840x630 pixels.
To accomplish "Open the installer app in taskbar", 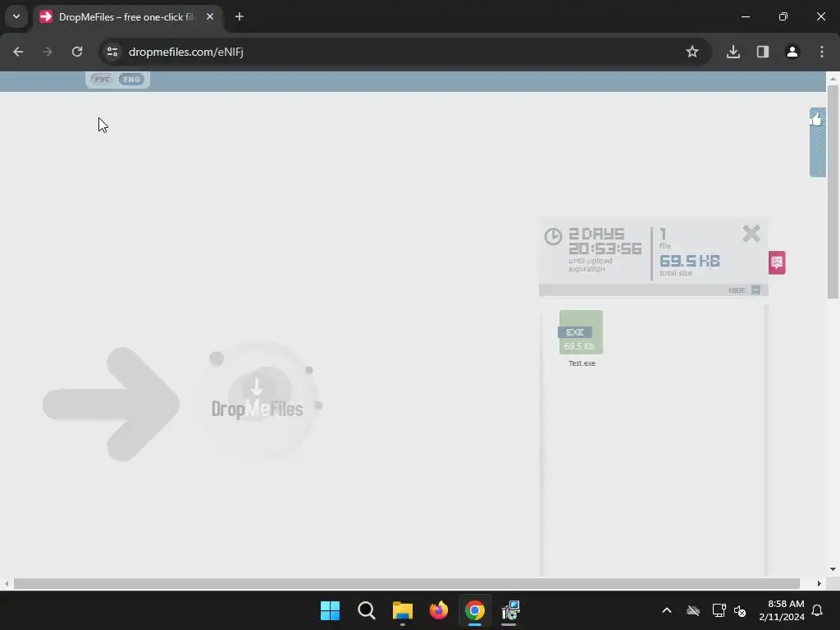I will (510, 610).
